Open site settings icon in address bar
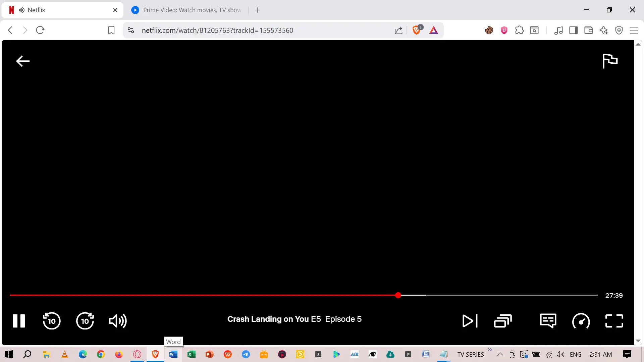This screenshot has height=362, width=644. pos(131,30)
